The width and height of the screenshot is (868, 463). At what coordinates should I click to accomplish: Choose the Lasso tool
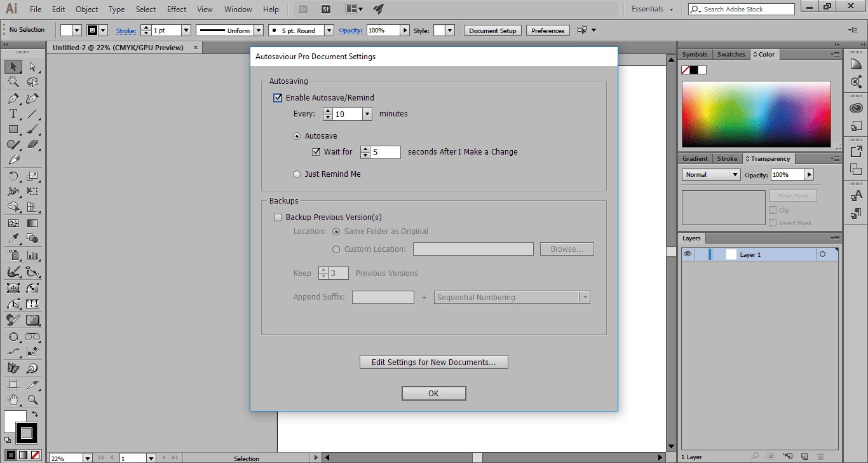[x=32, y=83]
